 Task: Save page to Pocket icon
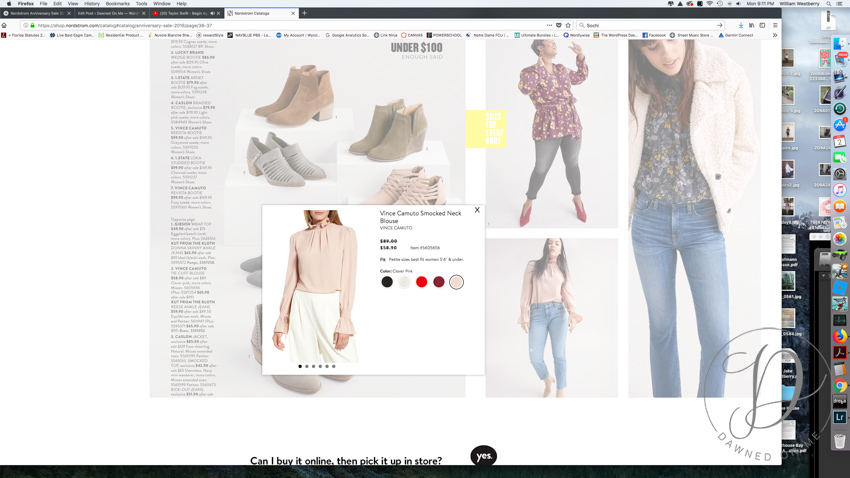pyautogui.click(x=559, y=25)
